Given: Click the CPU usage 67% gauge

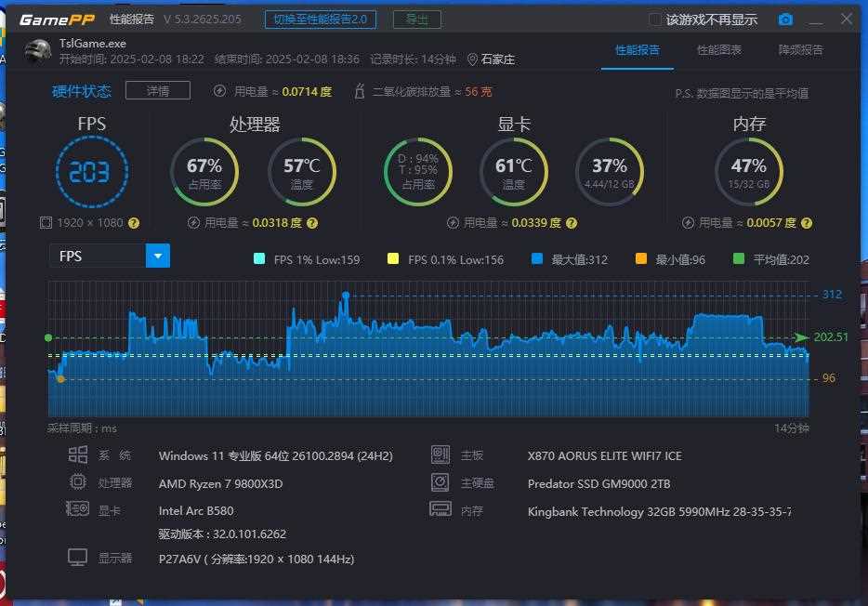Looking at the screenshot, I should tap(204, 172).
